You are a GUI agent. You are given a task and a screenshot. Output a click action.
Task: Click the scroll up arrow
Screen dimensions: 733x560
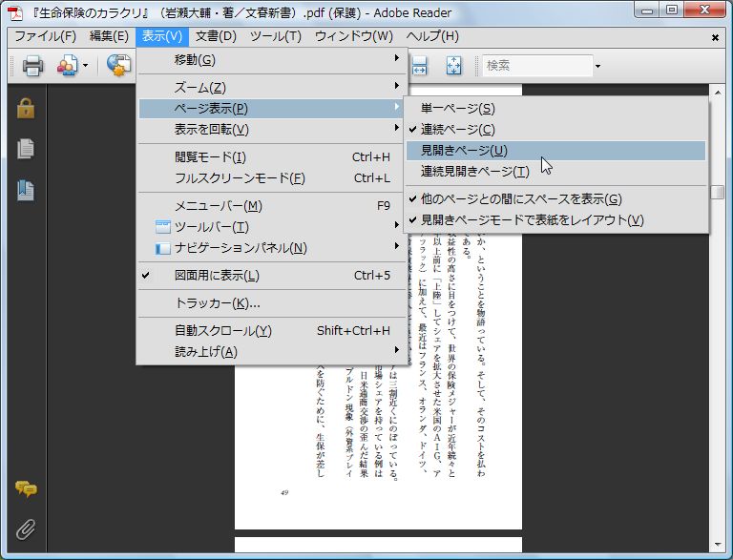pyautogui.click(x=718, y=93)
